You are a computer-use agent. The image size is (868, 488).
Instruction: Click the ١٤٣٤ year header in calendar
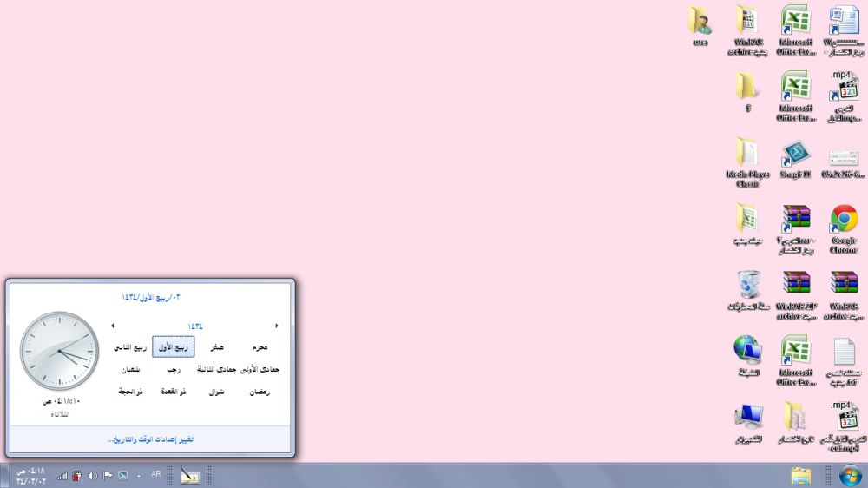(194, 326)
